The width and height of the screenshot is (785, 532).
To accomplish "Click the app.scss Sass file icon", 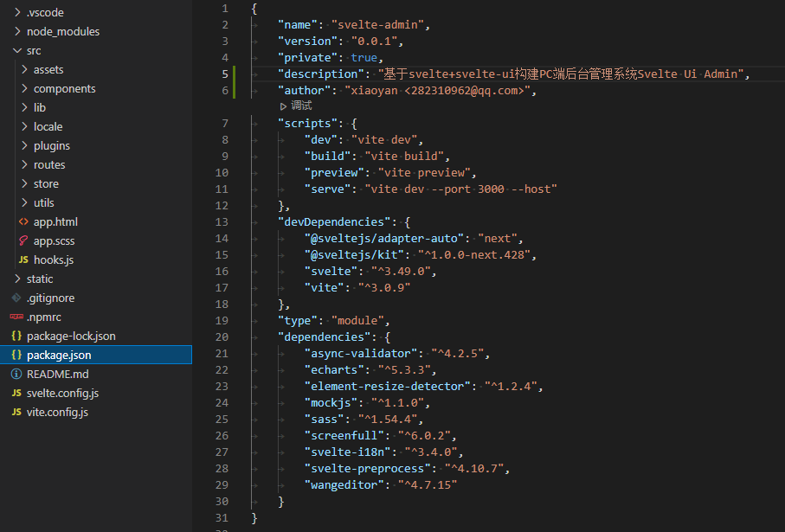I will pyautogui.click(x=23, y=240).
